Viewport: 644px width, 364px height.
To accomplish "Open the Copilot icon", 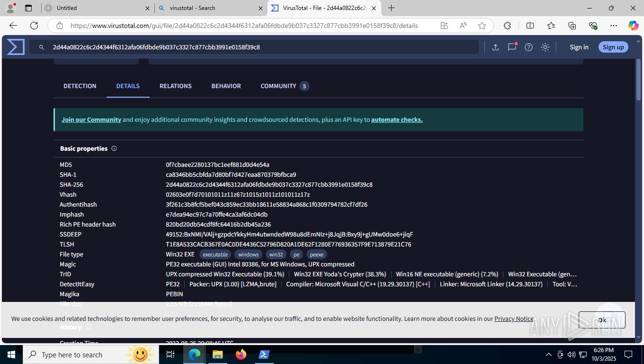I will [x=633, y=26].
